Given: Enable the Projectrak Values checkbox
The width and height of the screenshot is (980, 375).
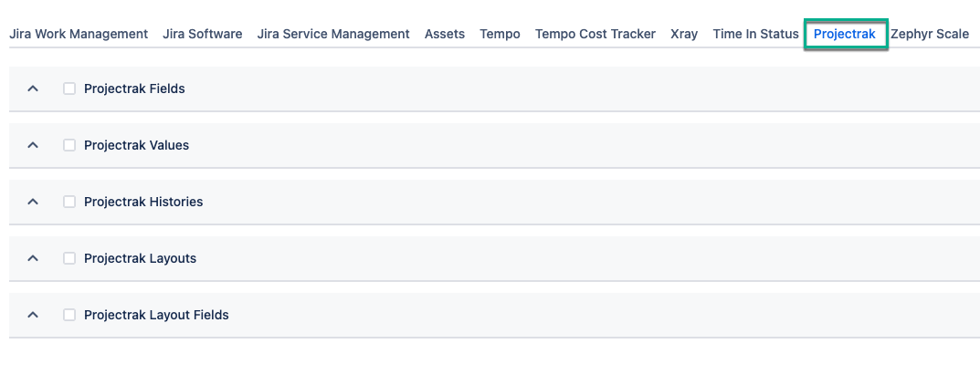Looking at the screenshot, I should [69, 146].
